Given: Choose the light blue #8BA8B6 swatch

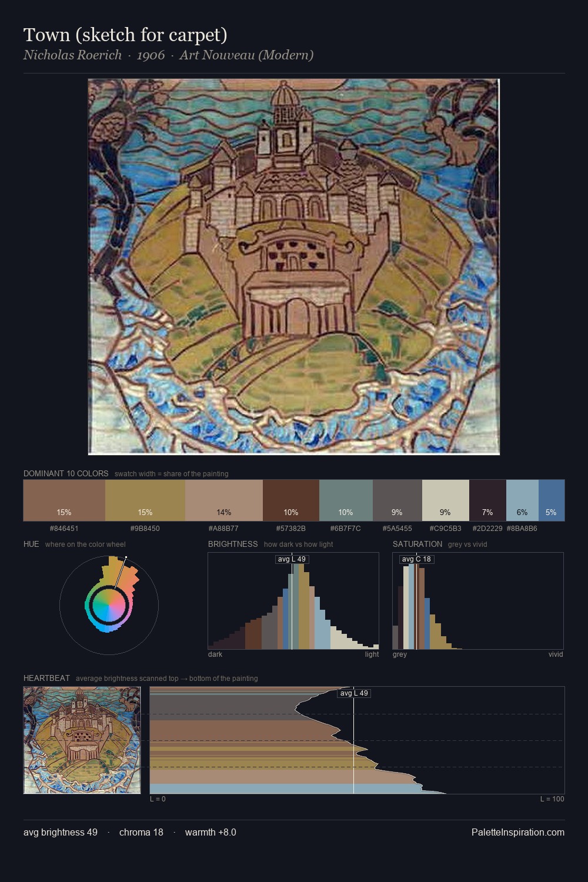Looking at the screenshot, I should pyautogui.click(x=522, y=500).
